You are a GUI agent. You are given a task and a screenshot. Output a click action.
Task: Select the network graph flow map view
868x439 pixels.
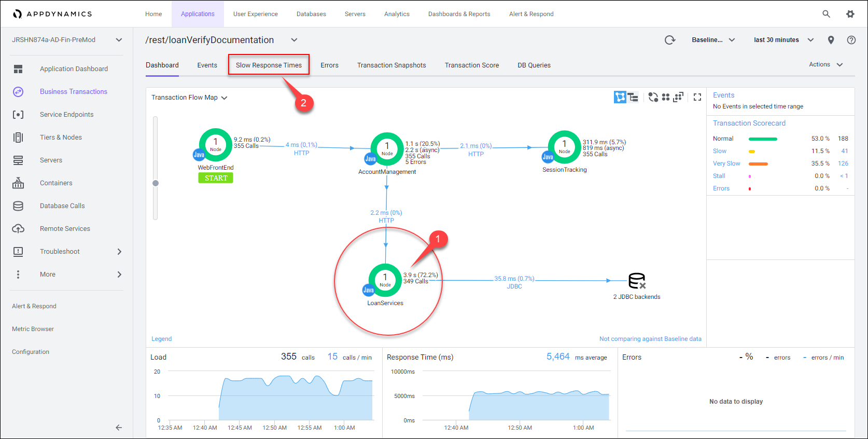pyautogui.click(x=620, y=97)
